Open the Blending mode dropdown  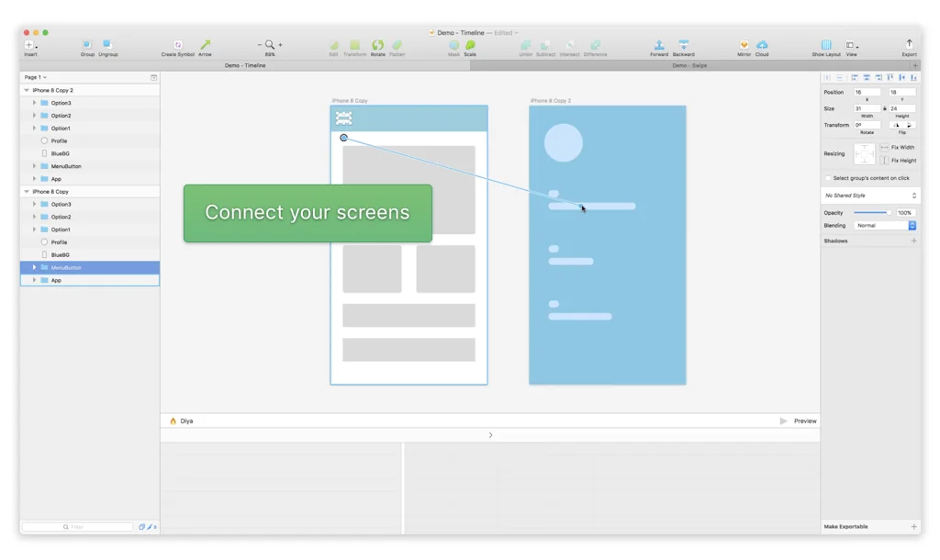tap(884, 225)
